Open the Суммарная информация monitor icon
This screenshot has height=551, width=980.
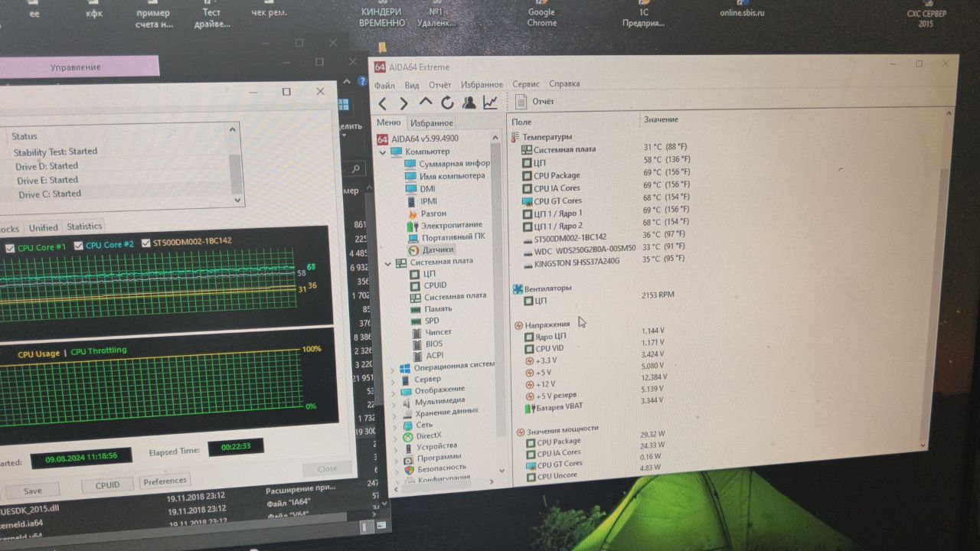tap(411, 164)
